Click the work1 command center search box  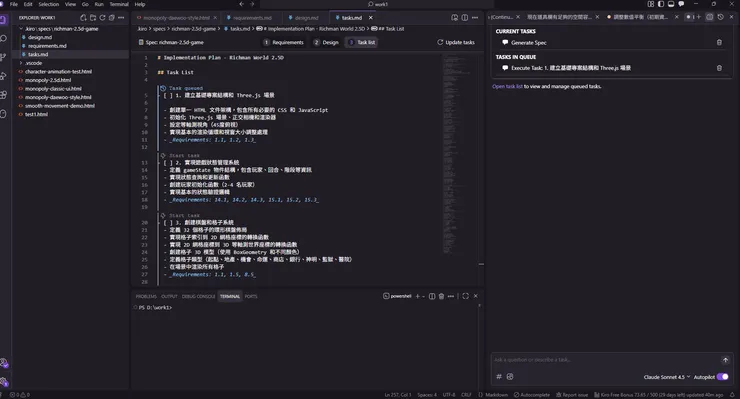(x=378, y=4)
